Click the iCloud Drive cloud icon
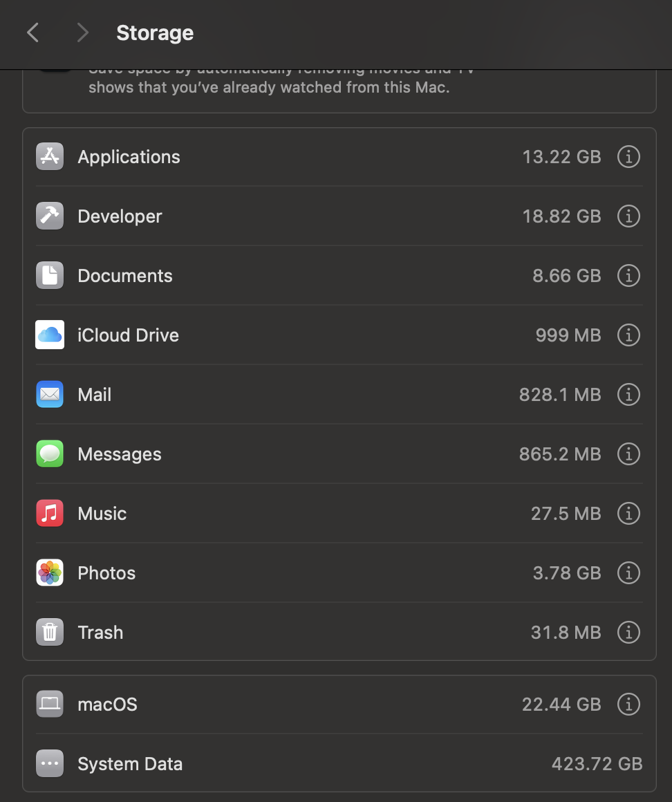 tap(50, 335)
